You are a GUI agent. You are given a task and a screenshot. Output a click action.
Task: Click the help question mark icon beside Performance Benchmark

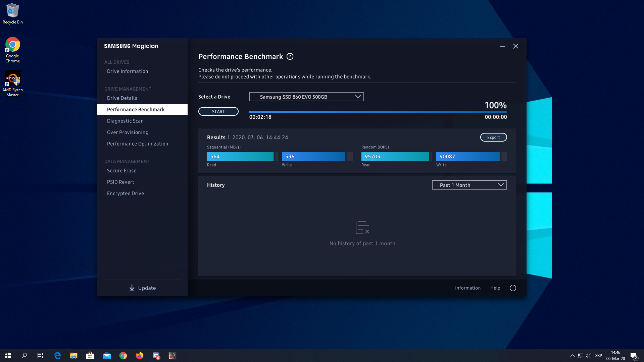click(x=290, y=57)
